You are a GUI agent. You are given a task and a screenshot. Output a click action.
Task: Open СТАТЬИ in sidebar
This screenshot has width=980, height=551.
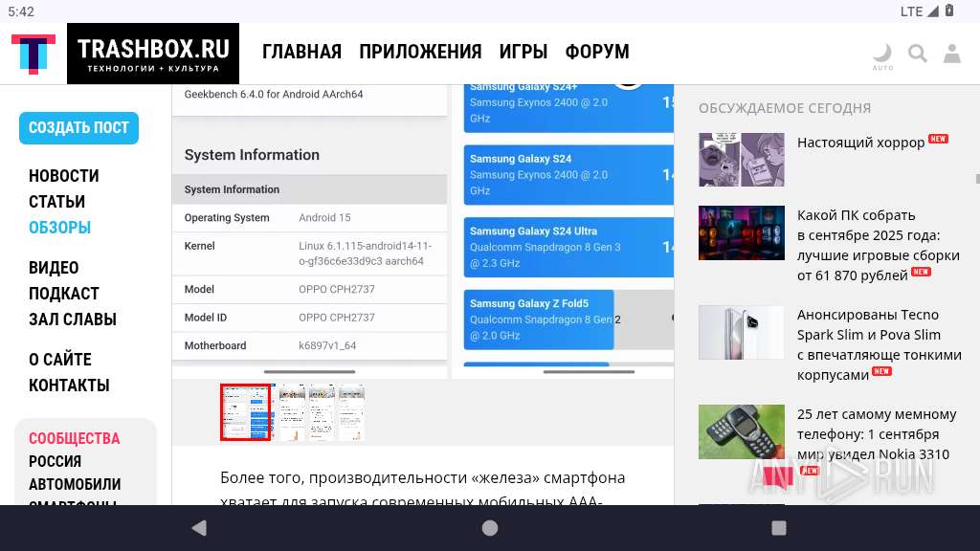pos(56,202)
